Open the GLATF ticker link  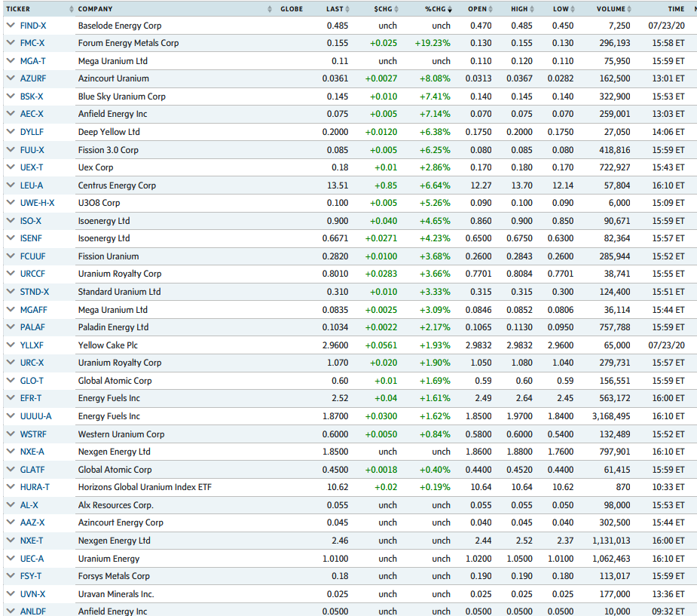tap(32, 470)
